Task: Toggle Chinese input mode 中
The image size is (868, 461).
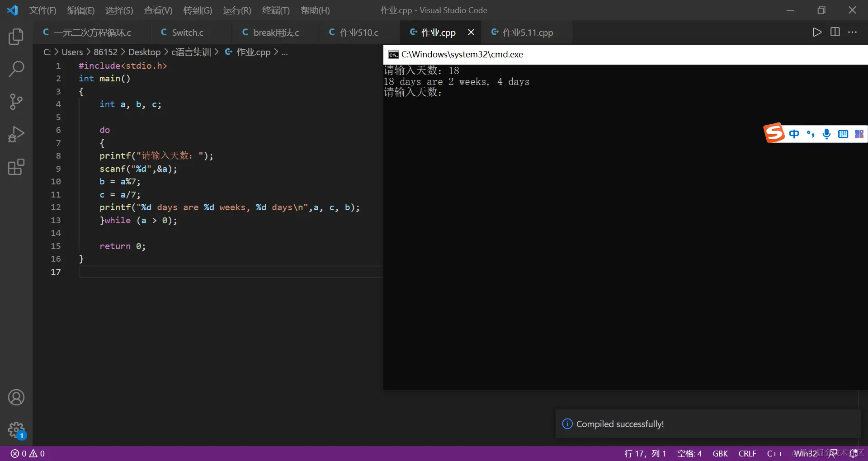Action: (x=794, y=134)
